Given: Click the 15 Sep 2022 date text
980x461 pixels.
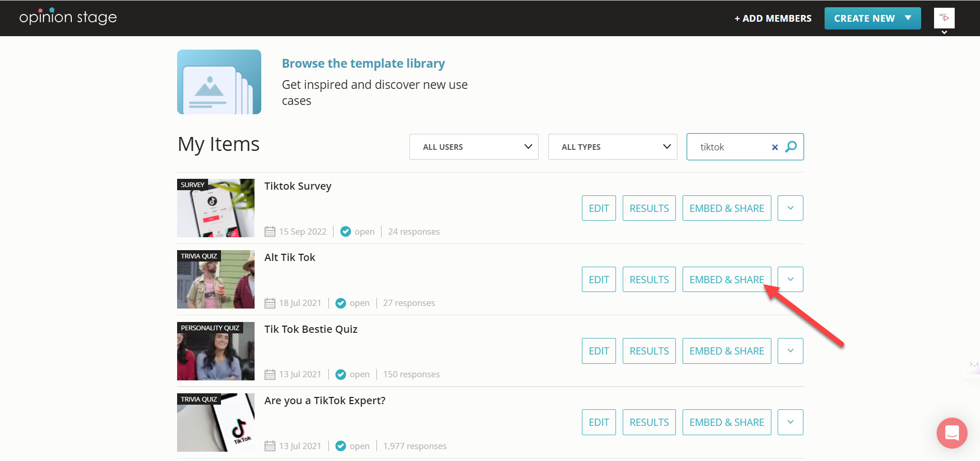Looking at the screenshot, I should (x=303, y=232).
